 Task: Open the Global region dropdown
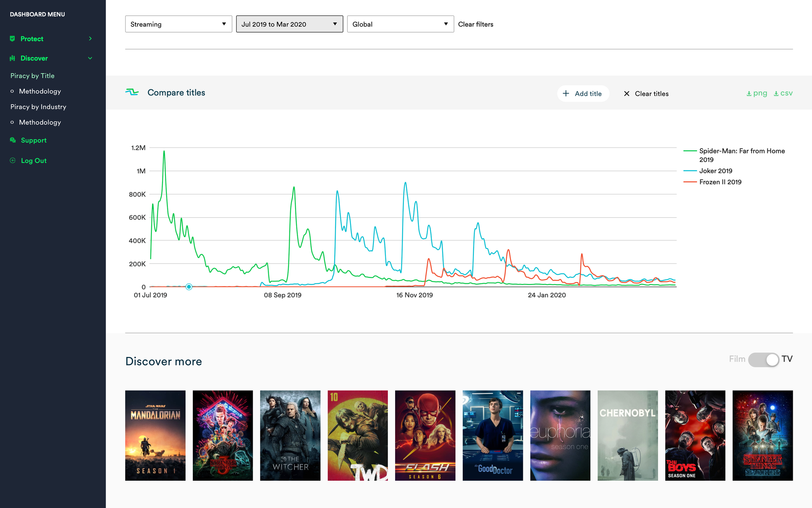400,24
